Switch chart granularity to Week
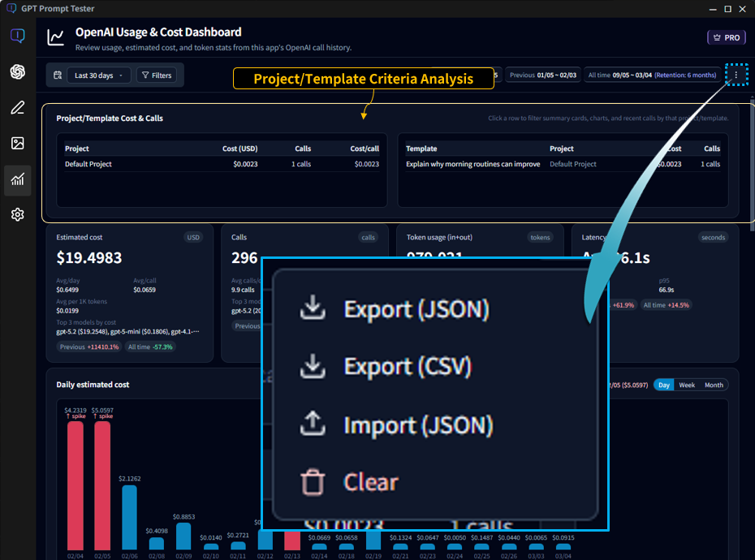Screen dimensions: 755x560 click(x=687, y=385)
